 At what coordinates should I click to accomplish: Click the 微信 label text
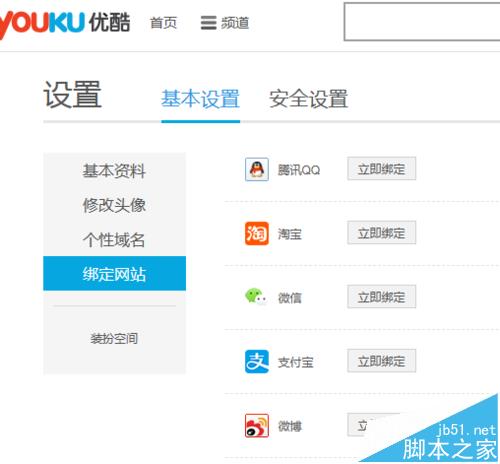point(290,298)
